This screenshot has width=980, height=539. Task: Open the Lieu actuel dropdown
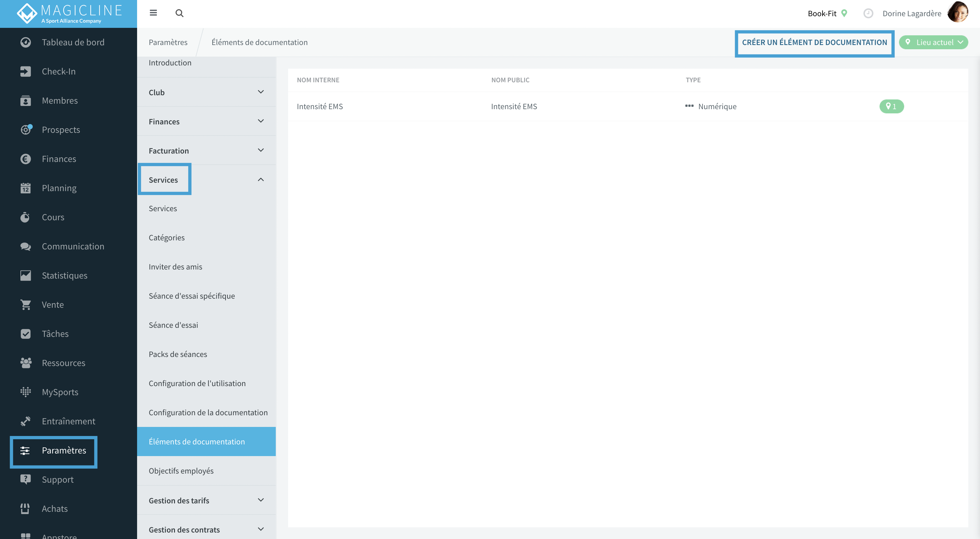click(x=933, y=42)
